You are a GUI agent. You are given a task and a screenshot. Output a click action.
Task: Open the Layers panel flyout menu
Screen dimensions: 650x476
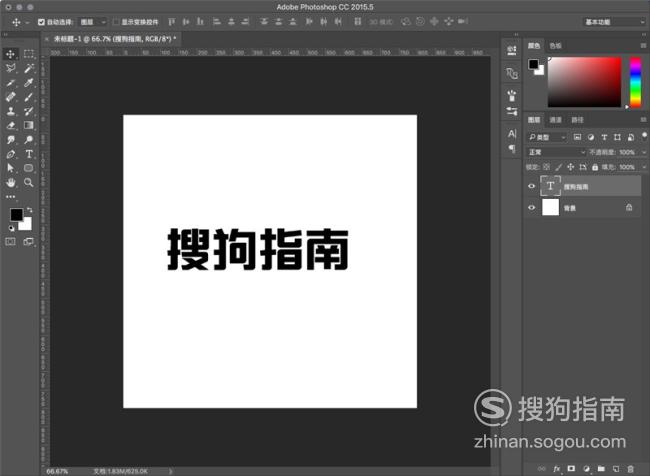643,119
